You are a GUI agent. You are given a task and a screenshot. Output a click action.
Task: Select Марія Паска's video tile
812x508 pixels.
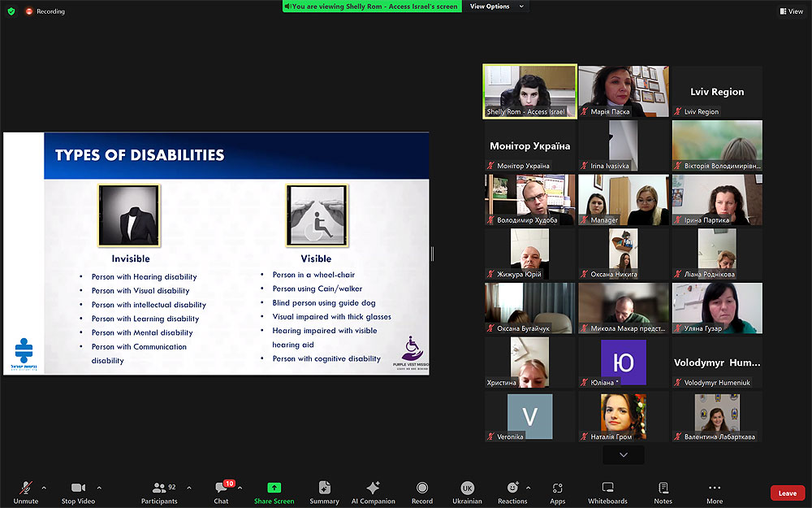coord(624,91)
